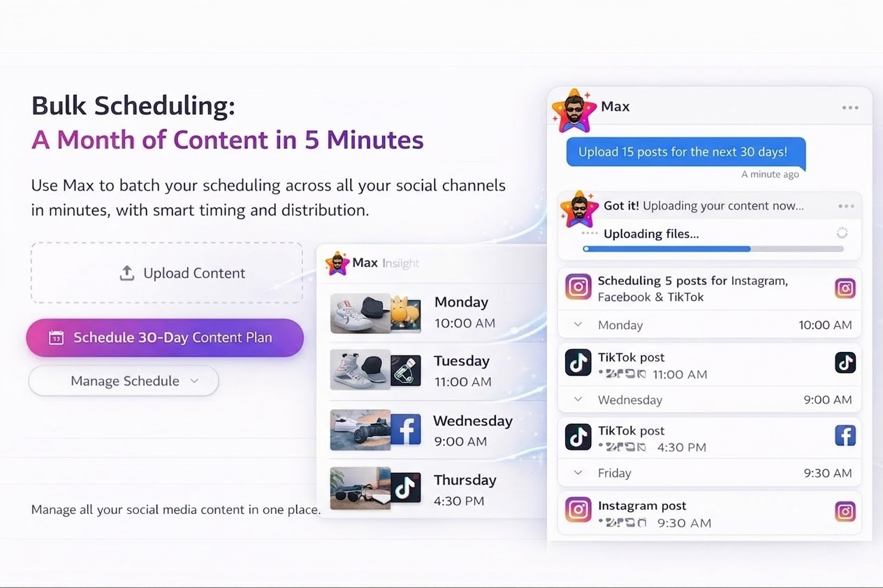Expand the Friday 9:30 AM schedule row
This screenshot has width=883, height=588.
578,473
